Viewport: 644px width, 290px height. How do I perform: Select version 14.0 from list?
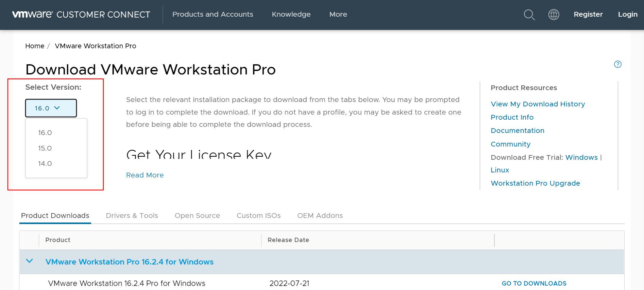[x=45, y=164]
